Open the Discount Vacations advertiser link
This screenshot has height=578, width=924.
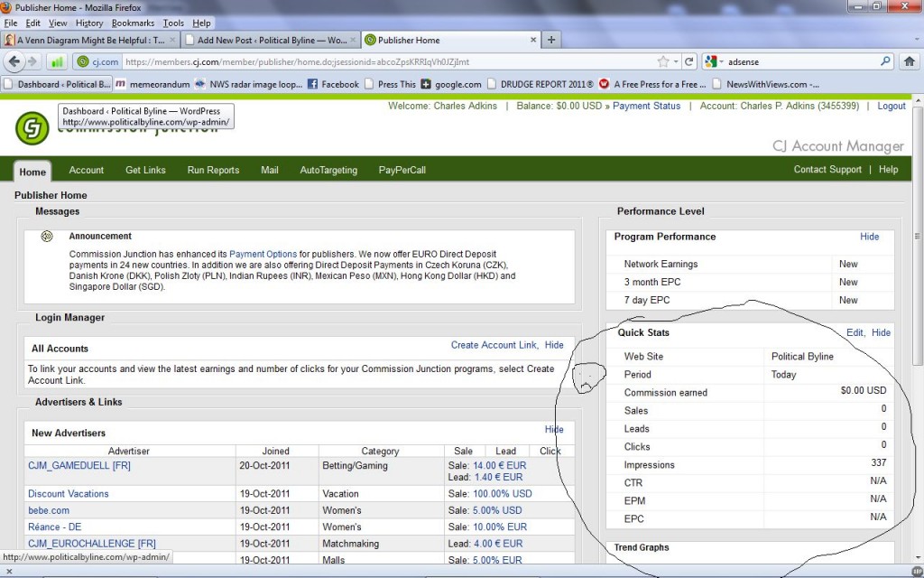tap(69, 494)
